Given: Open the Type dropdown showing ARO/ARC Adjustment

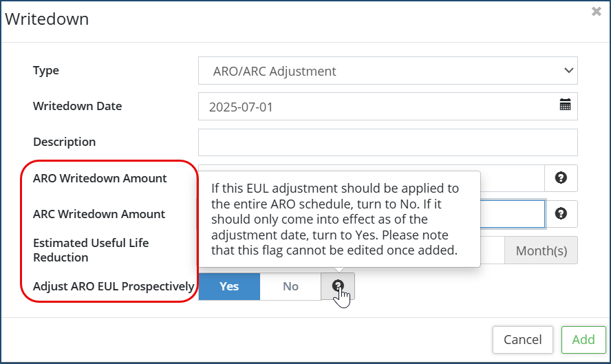Looking at the screenshot, I should [x=378, y=71].
